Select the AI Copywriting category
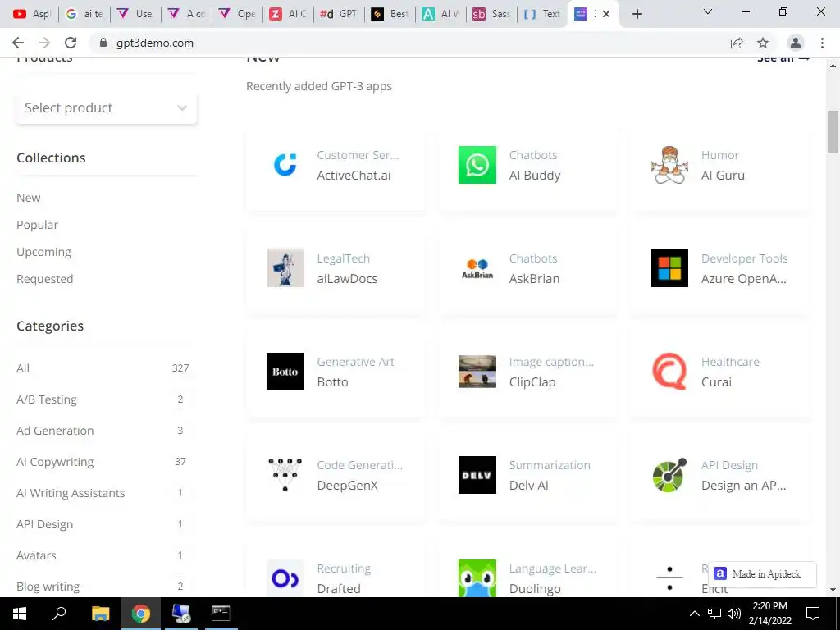The width and height of the screenshot is (840, 630). [x=103, y=462]
